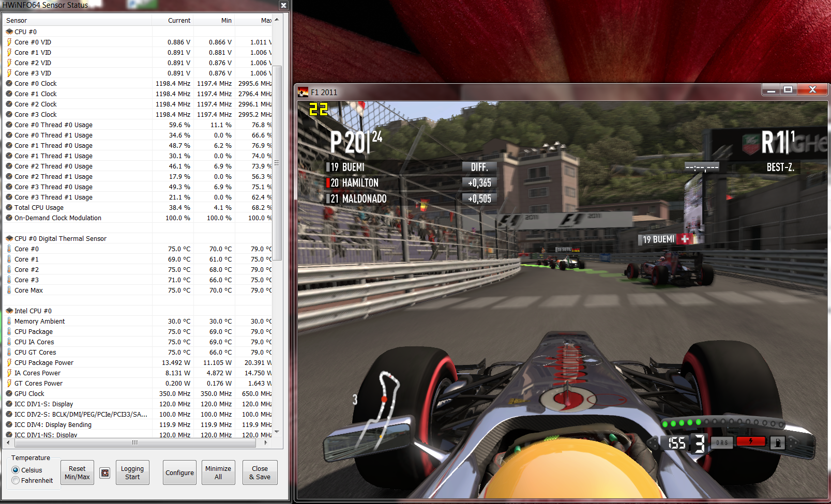Click the 38.4 % Total CPU Usage value
This screenshot has width=831, height=504.
(179, 207)
